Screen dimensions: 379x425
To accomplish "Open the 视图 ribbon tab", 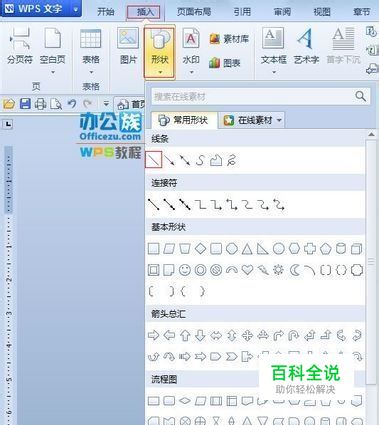I will coord(322,12).
